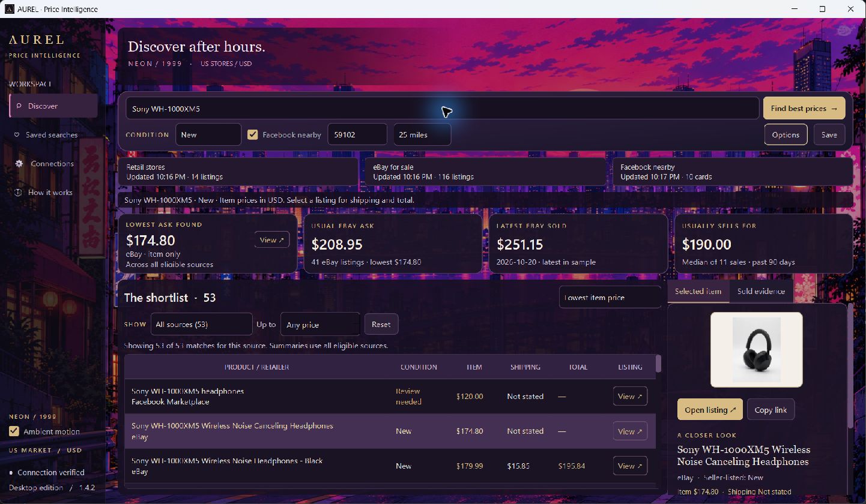Select the eBay for sale source card
866x504 pixels.
click(485, 172)
